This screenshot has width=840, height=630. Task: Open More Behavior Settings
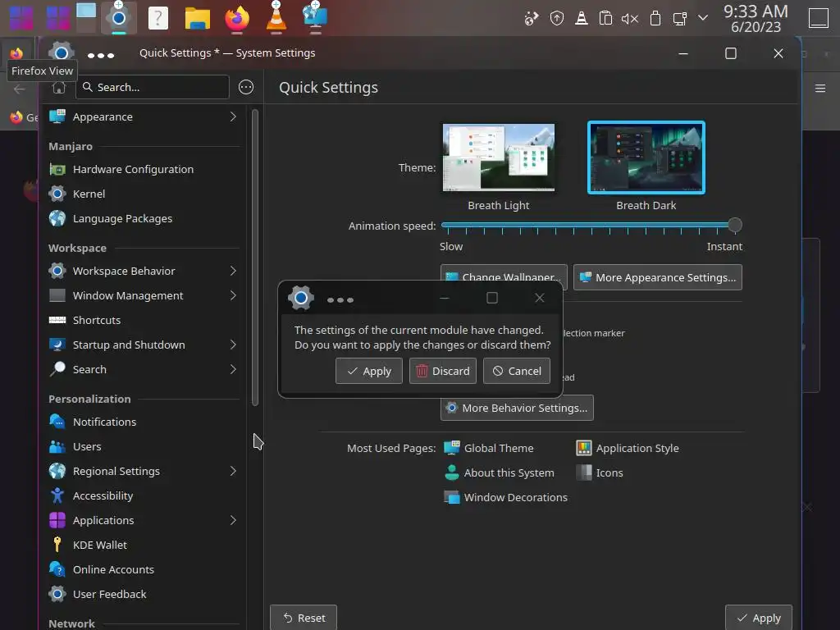(517, 408)
